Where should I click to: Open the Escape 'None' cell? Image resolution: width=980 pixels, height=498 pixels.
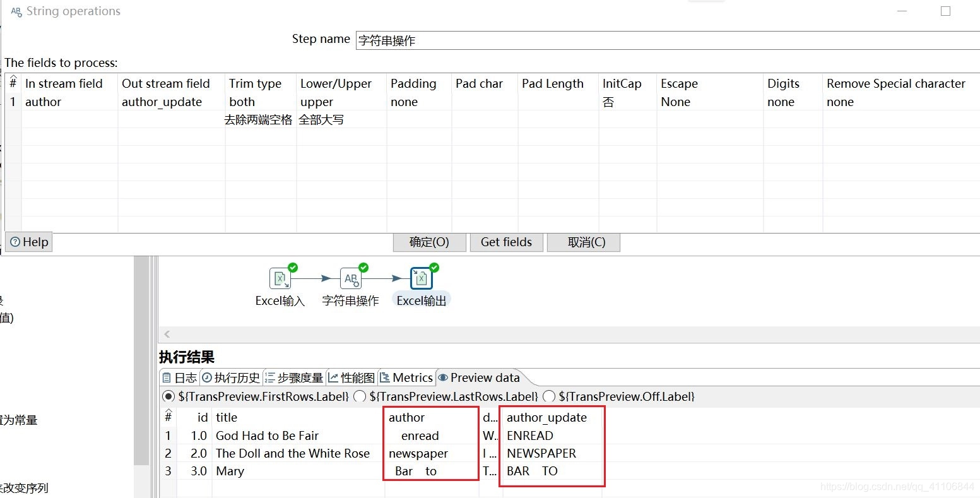coord(710,102)
